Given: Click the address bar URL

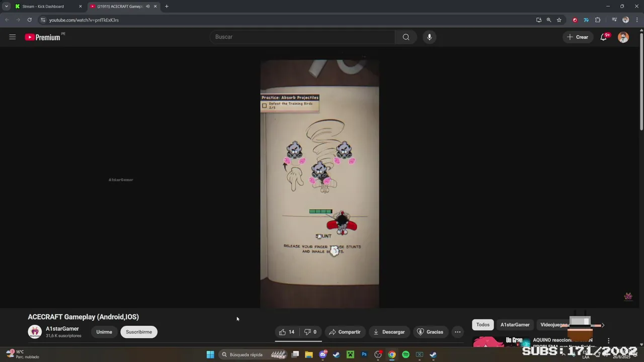Looking at the screenshot, I should point(84,20).
